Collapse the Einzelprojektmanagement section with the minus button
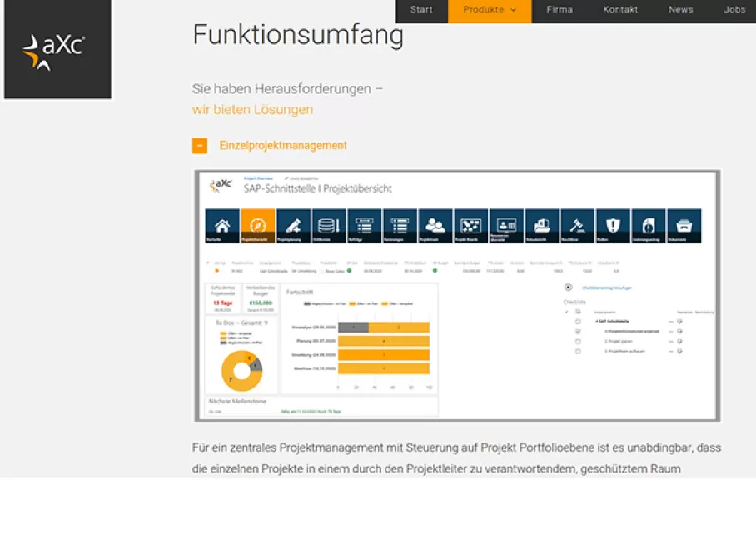Screen dimensions: 756x550 [200, 146]
